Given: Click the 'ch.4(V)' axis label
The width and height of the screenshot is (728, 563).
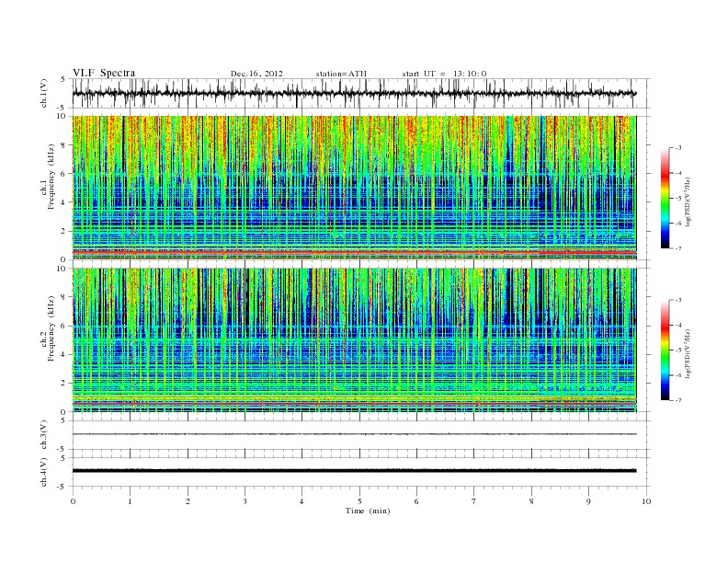Looking at the screenshot, I should (43, 472).
